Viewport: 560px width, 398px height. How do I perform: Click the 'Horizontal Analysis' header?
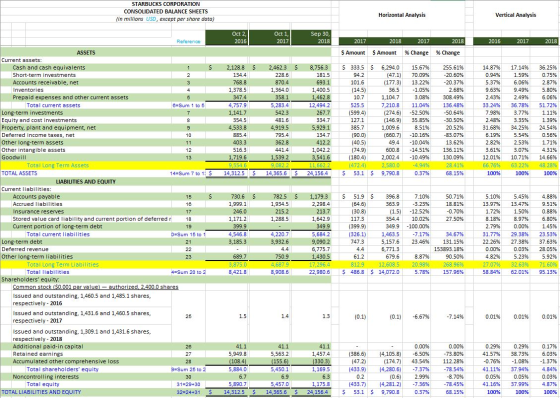[402, 15]
